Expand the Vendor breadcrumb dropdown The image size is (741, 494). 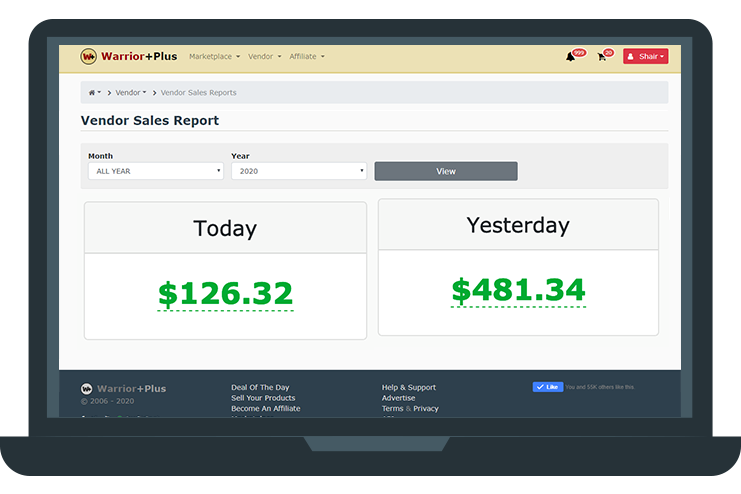click(131, 93)
